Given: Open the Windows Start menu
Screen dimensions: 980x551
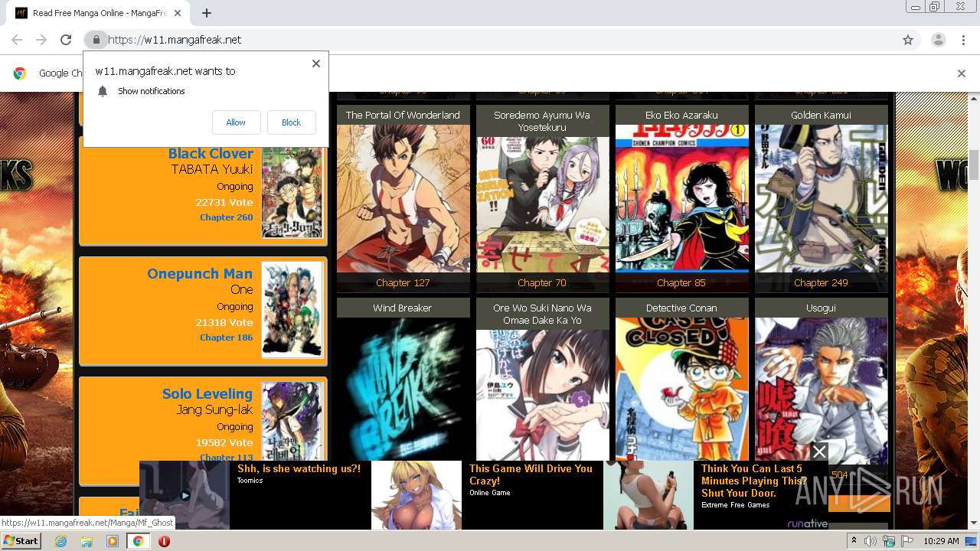Looking at the screenshot, I should click(x=21, y=541).
